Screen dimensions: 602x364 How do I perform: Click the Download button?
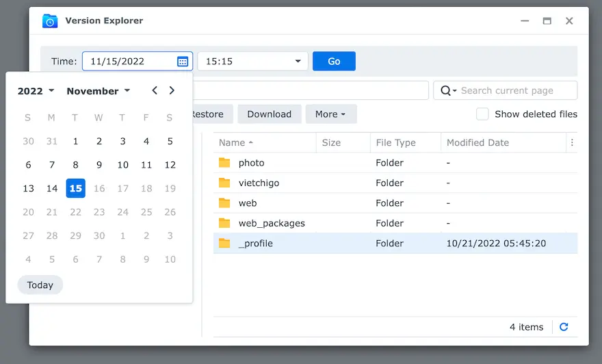[x=269, y=114]
